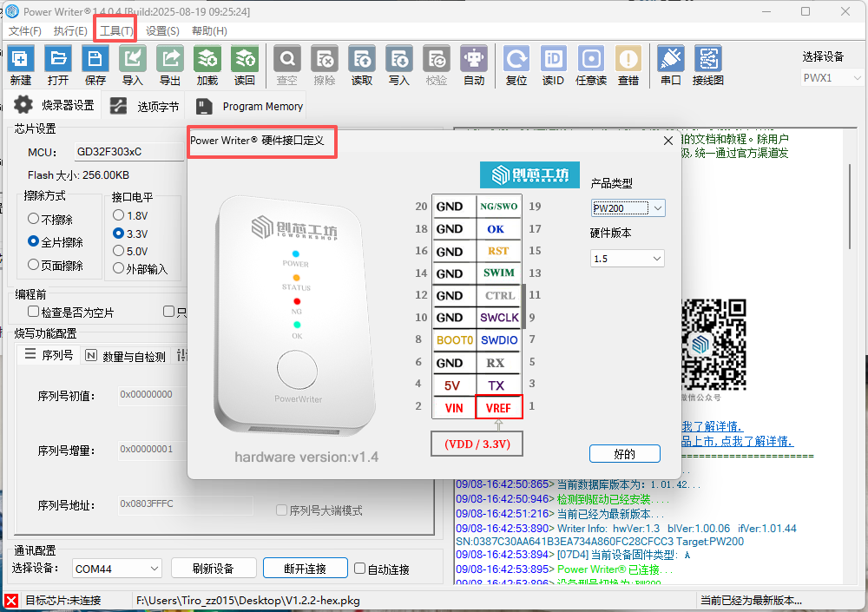Click the 复位 (Reset) toolbar icon
The width and height of the screenshot is (868, 612).
coord(516,59)
